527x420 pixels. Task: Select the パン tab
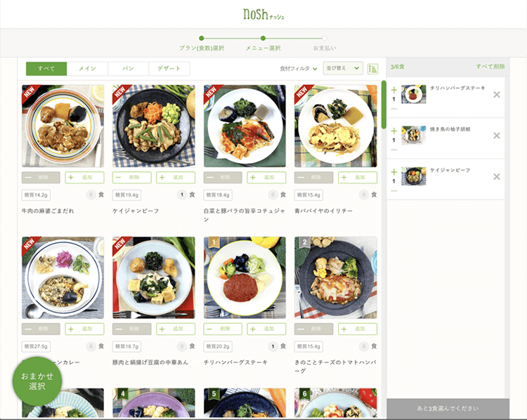[128, 69]
